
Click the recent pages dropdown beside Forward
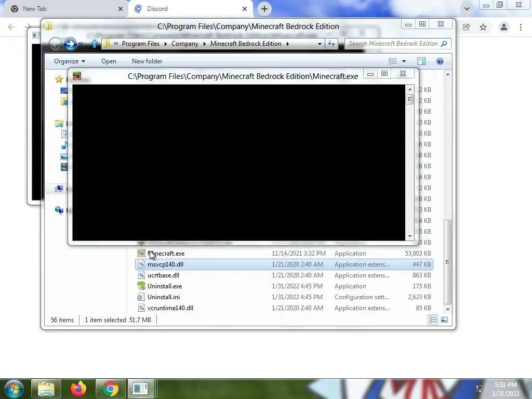click(x=81, y=44)
